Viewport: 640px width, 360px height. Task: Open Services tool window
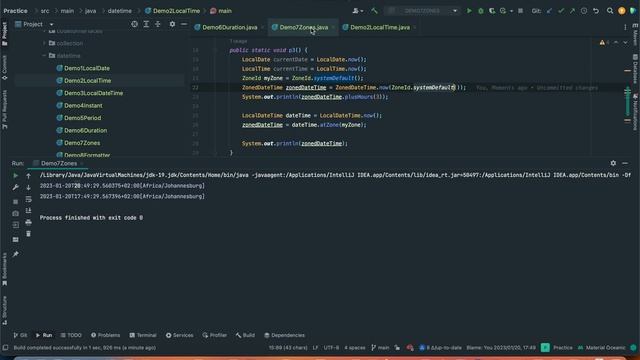coord(180,335)
